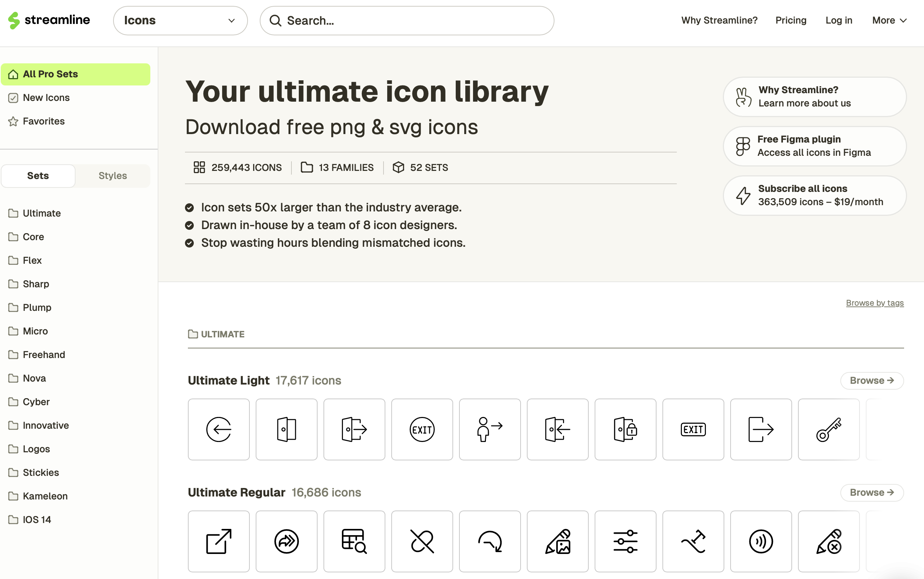Open the Freehand family folder in sidebar
Viewport: 924px width, 579px height.
tap(43, 355)
